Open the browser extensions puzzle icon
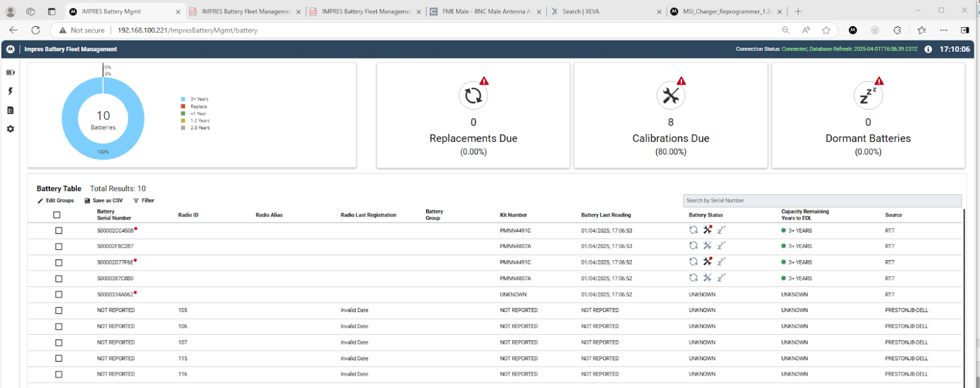 pyautogui.click(x=897, y=30)
